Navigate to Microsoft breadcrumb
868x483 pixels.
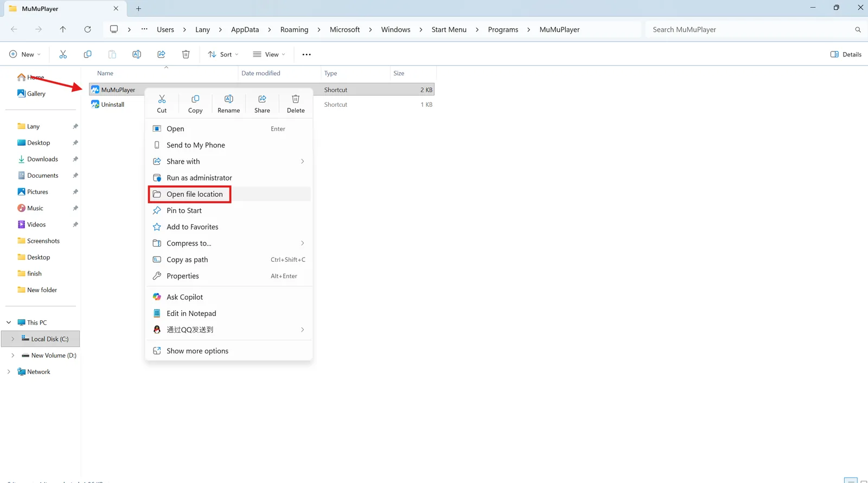click(344, 30)
